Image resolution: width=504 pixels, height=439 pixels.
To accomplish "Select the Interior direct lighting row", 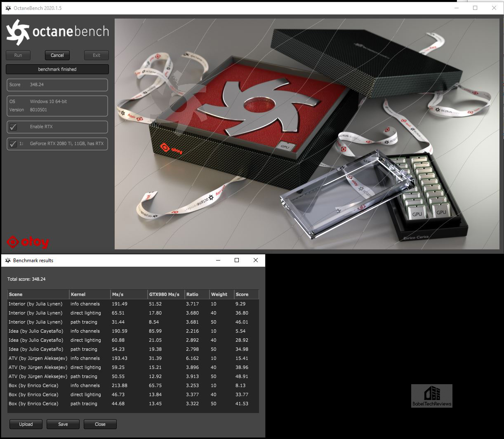I will 133,313.
